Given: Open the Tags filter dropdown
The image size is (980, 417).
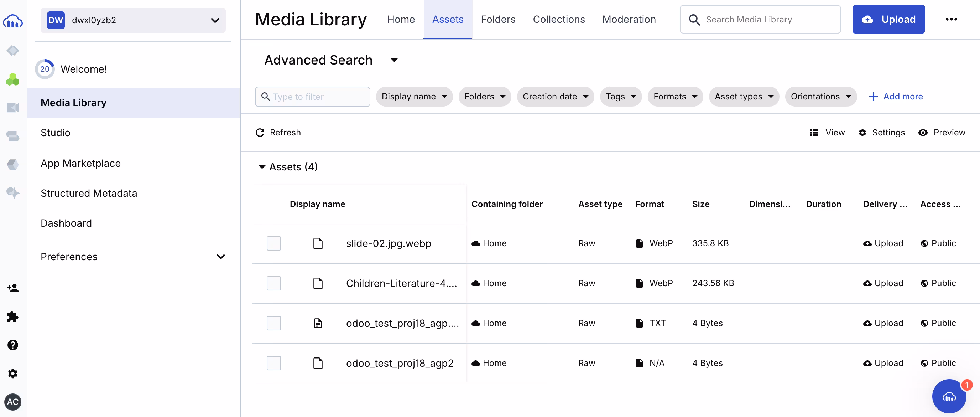Looking at the screenshot, I should click(620, 97).
